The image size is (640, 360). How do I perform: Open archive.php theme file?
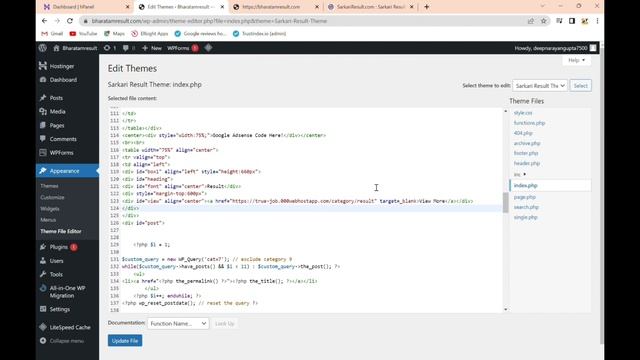click(527, 143)
